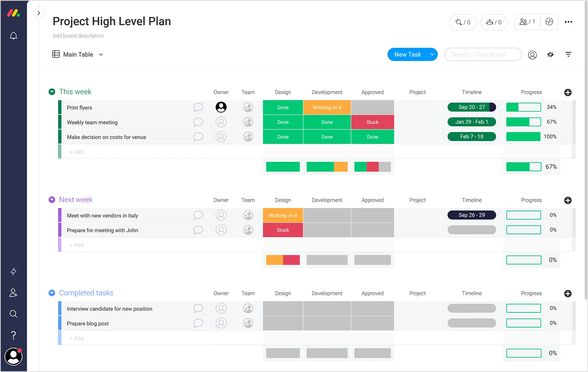Open the help question mark icon
The width and height of the screenshot is (588, 372).
pos(13,335)
